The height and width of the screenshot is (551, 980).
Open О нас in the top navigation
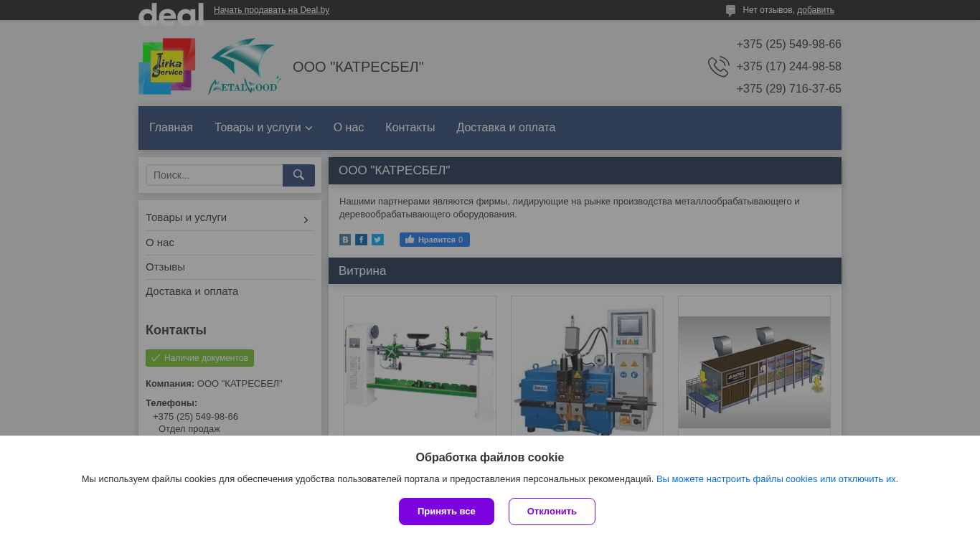(349, 128)
